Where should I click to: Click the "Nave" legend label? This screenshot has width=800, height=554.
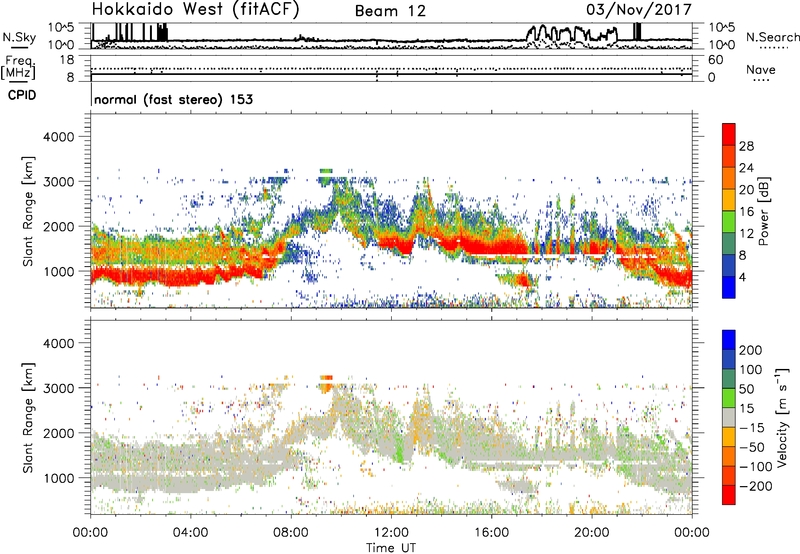click(761, 69)
